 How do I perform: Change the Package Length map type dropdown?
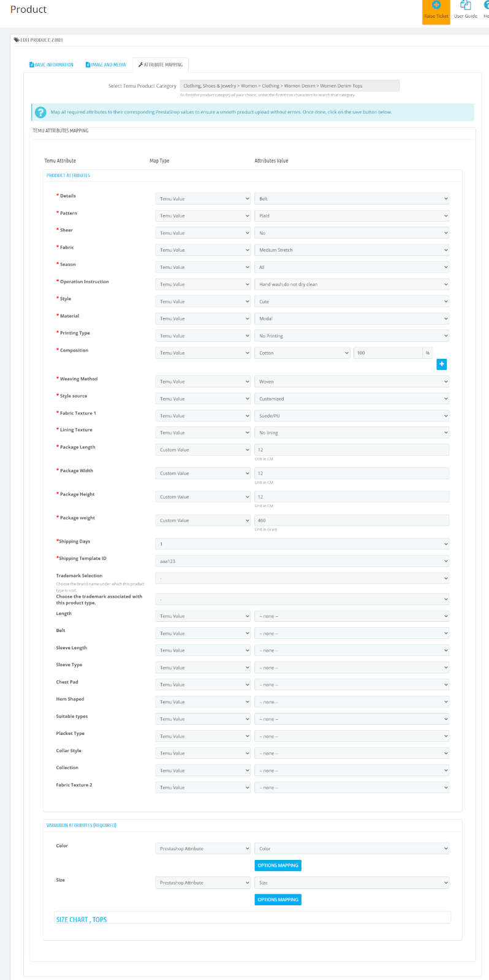coord(203,450)
